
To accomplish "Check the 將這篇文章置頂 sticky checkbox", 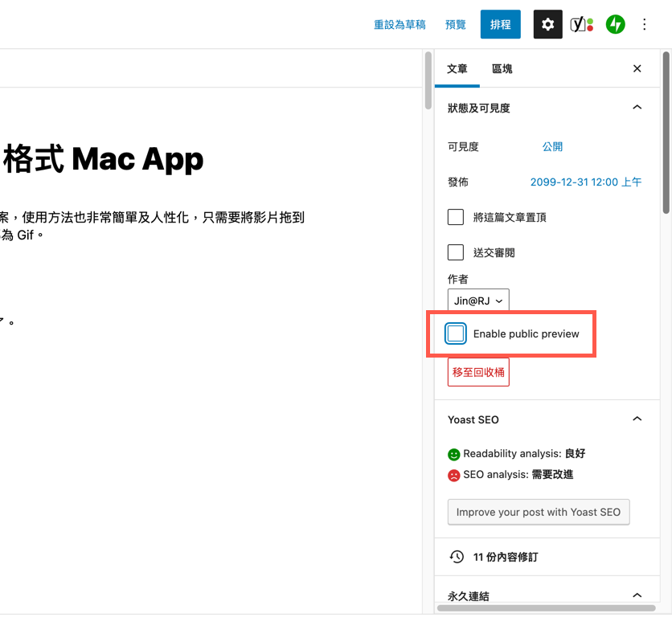I will [456, 217].
